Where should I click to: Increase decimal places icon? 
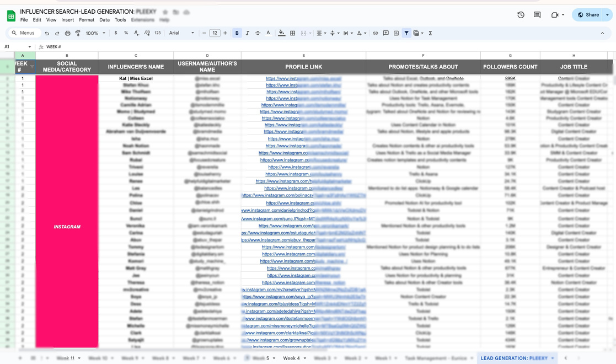[x=147, y=33]
